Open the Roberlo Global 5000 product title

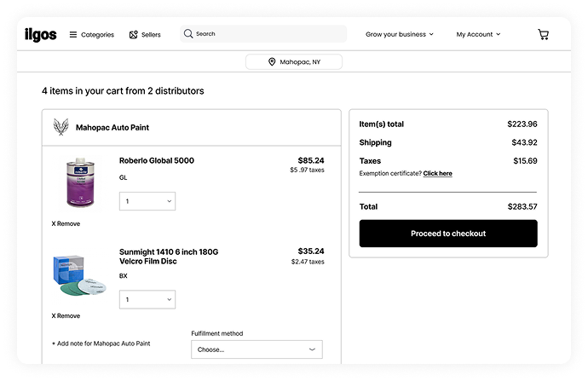click(157, 160)
